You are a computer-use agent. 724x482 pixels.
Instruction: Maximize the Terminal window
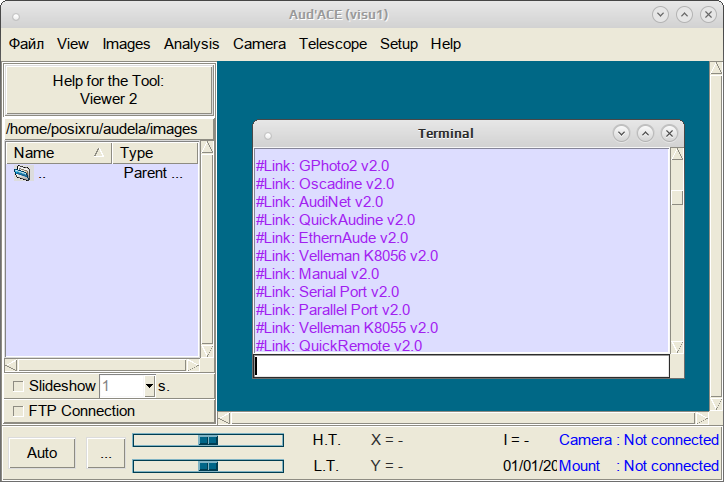pyautogui.click(x=646, y=133)
